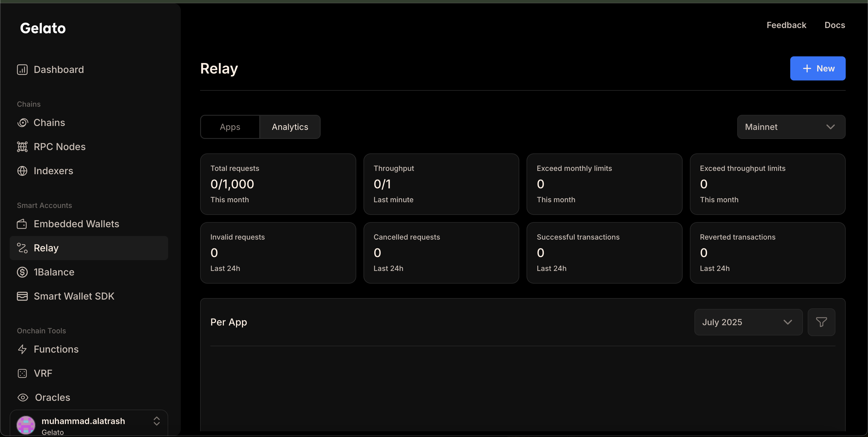Click the Gelato logo
The image size is (868, 437).
(x=43, y=28)
